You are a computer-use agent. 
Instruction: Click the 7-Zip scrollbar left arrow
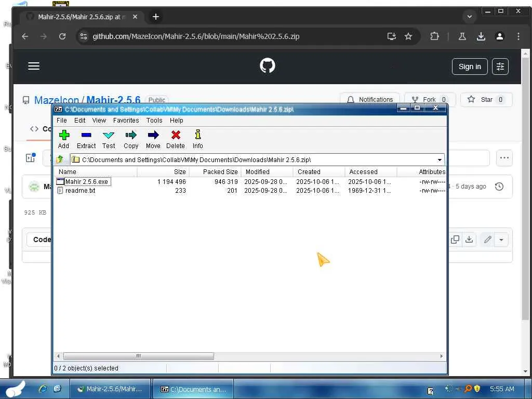(x=58, y=356)
